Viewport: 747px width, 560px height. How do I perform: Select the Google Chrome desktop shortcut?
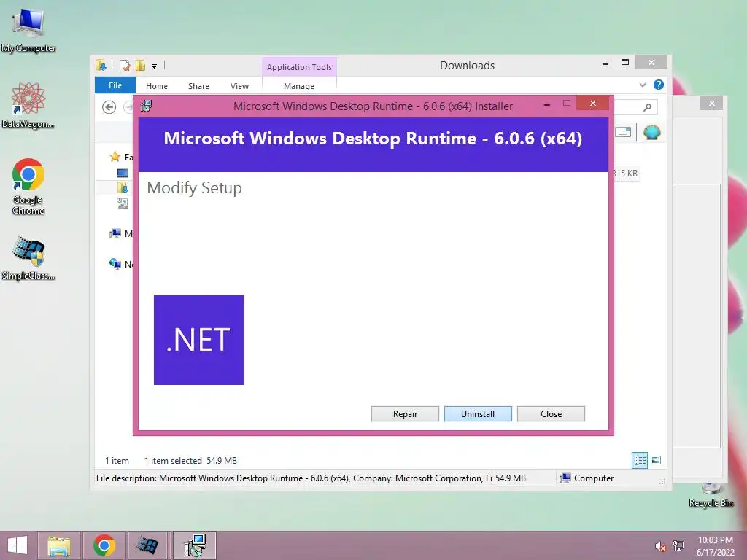click(x=28, y=187)
